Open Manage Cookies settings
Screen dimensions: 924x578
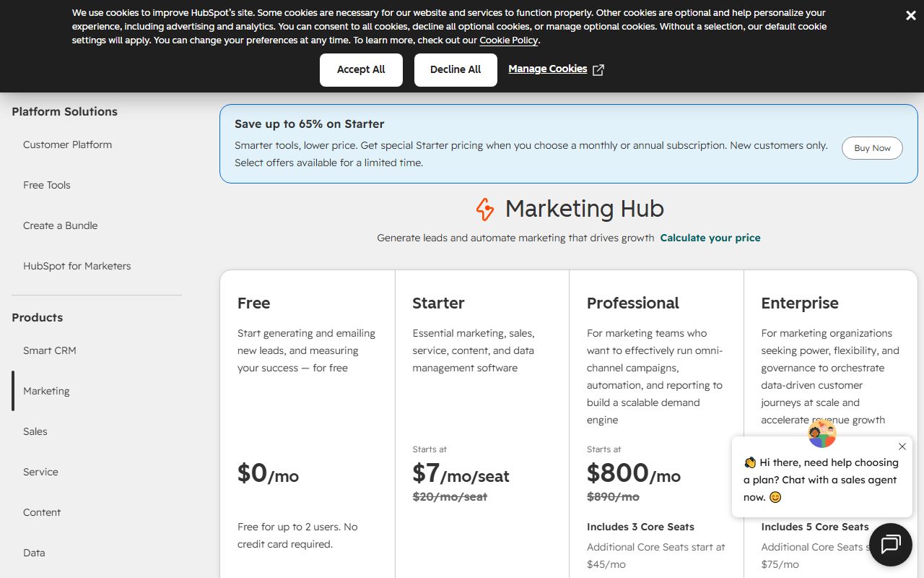(548, 69)
